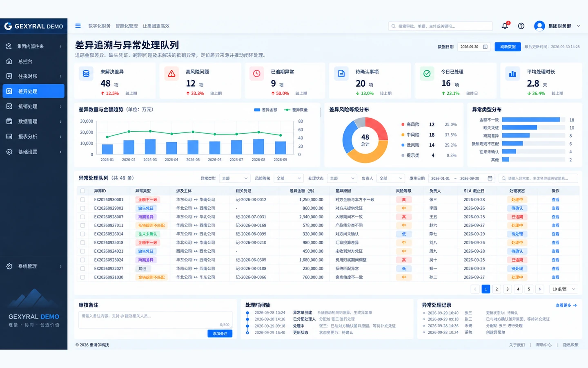The height and width of the screenshot is (368, 588).
Task: Click the 添加备注 button
Action: (220, 334)
